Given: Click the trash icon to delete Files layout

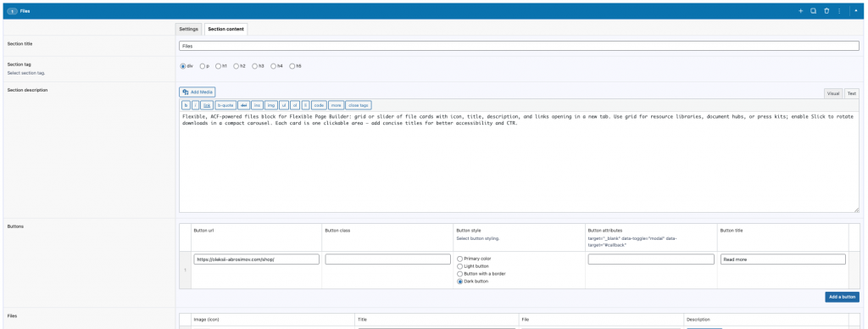Looking at the screenshot, I should pyautogui.click(x=826, y=11).
